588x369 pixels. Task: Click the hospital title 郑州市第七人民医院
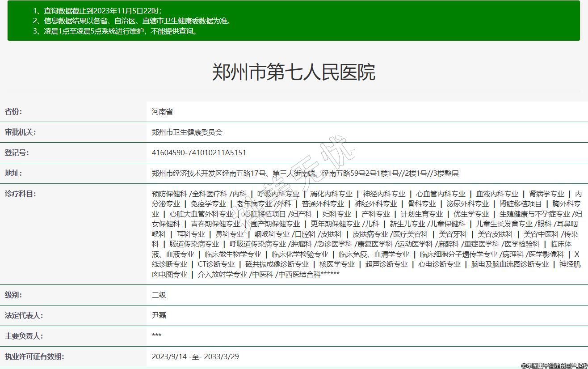coord(294,72)
